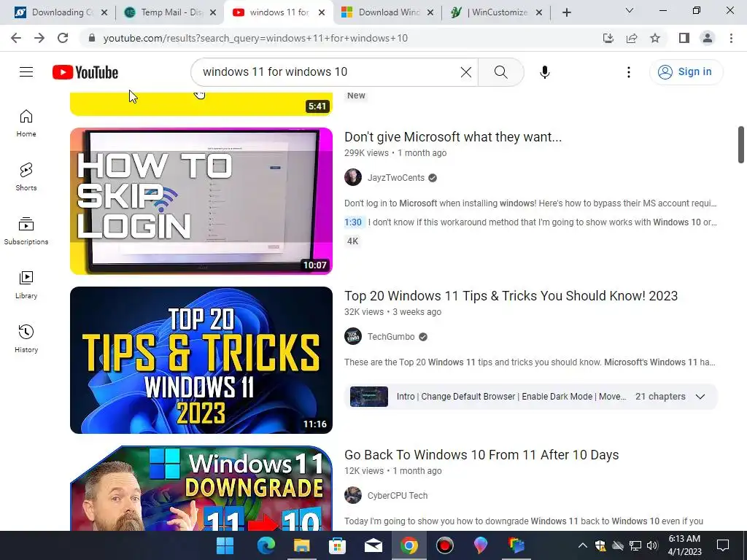Start voice search with microphone icon
The width and height of the screenshot is (747, 560).
pyautogui.click(x=544, y=72)
